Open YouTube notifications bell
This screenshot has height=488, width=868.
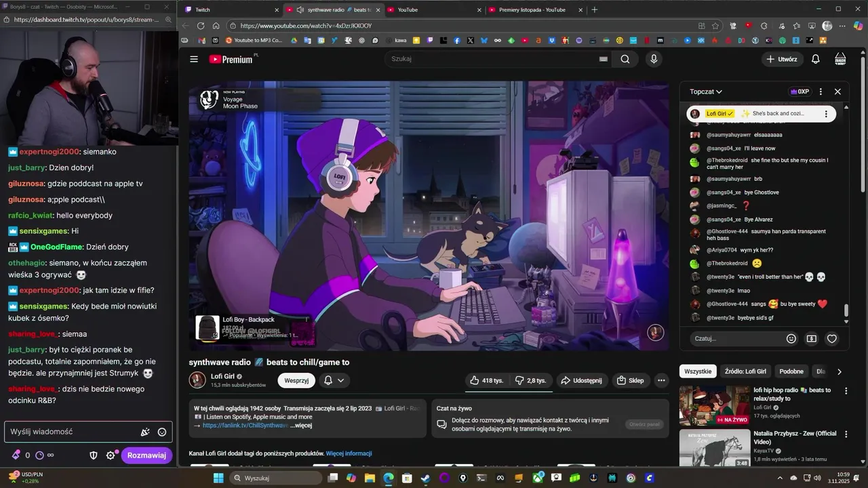coord(816,59)
